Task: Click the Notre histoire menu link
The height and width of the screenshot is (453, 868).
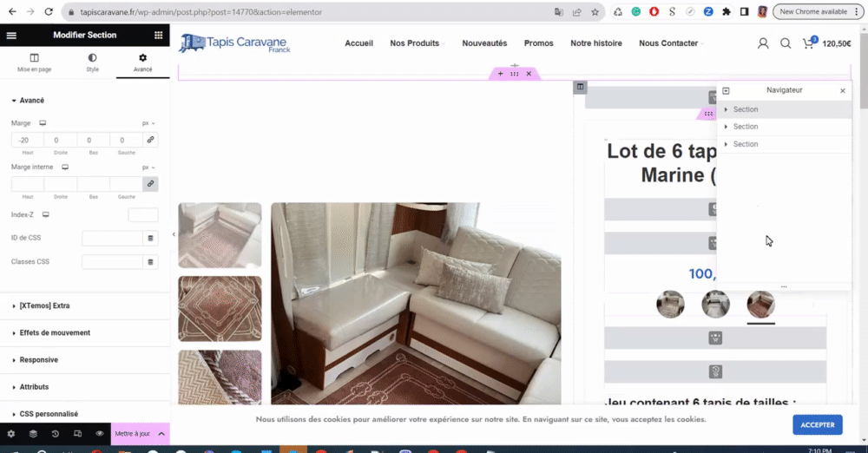Action: (x=596, y=43)
